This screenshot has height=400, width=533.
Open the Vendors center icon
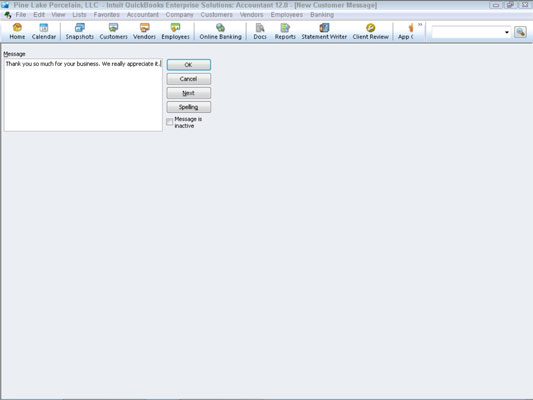tap(144, 32)
